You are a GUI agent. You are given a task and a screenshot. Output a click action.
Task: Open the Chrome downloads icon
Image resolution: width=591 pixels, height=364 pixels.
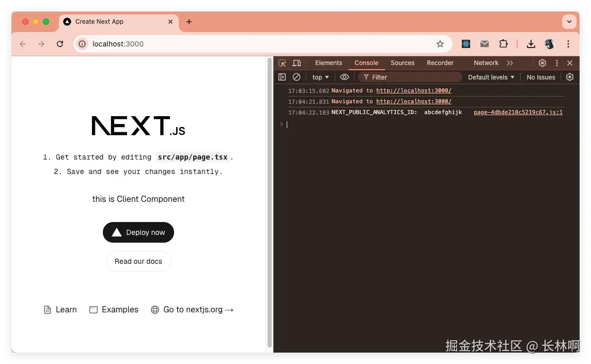click(531, 44)
